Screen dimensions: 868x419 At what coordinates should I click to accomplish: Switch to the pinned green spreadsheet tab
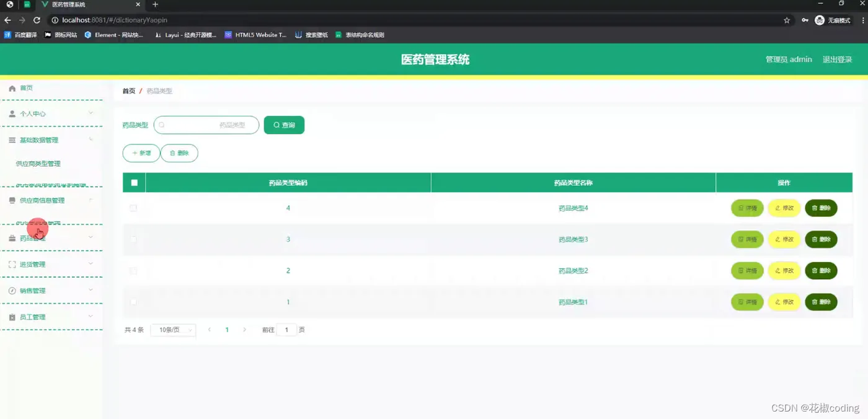27,4
